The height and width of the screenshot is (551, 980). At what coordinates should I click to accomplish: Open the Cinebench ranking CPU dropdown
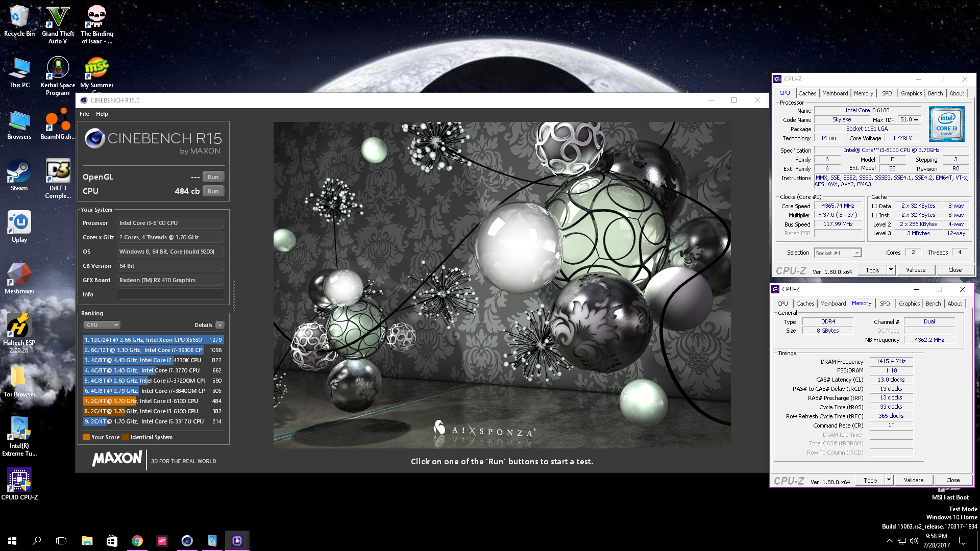coord(102,325)
